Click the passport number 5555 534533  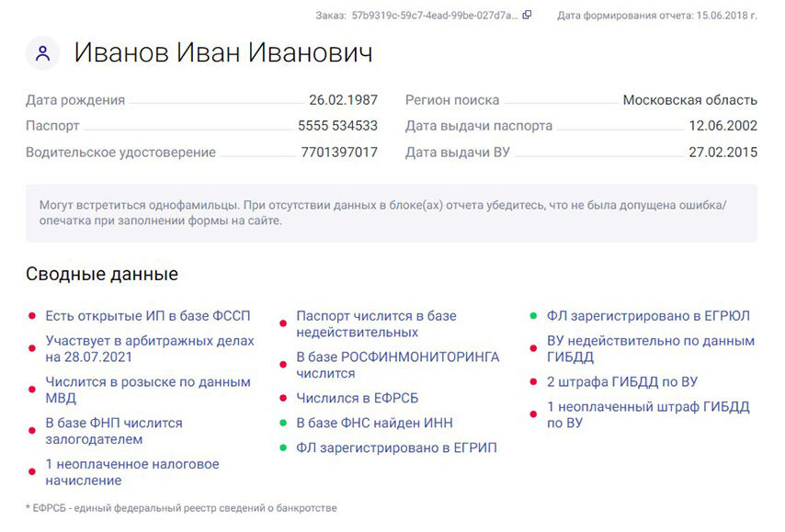[338, 126]
